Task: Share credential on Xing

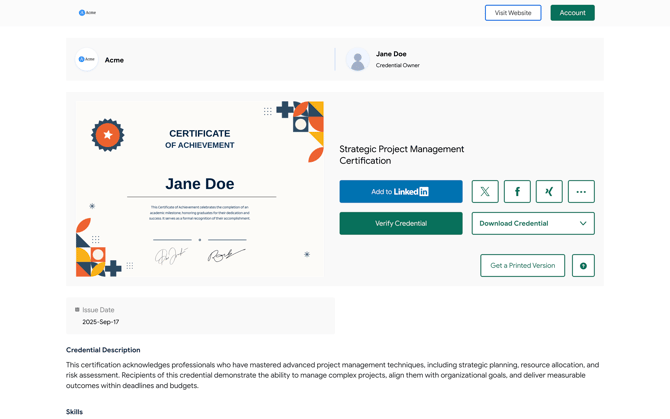Action: pos(549,191)
